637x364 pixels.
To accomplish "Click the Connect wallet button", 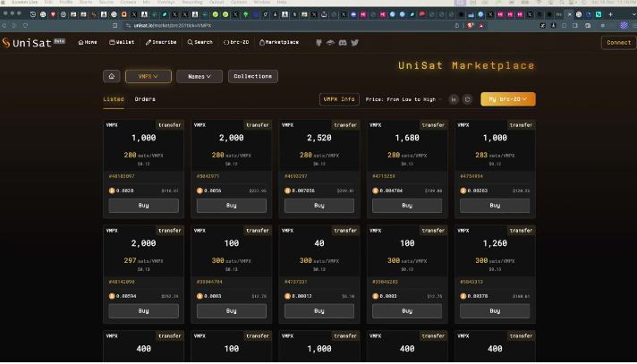I will (x=618, y=43).
